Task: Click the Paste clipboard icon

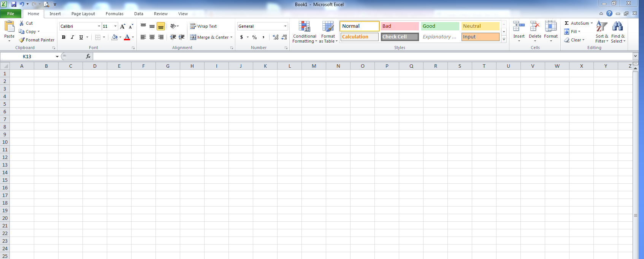Action: point(9,27)
